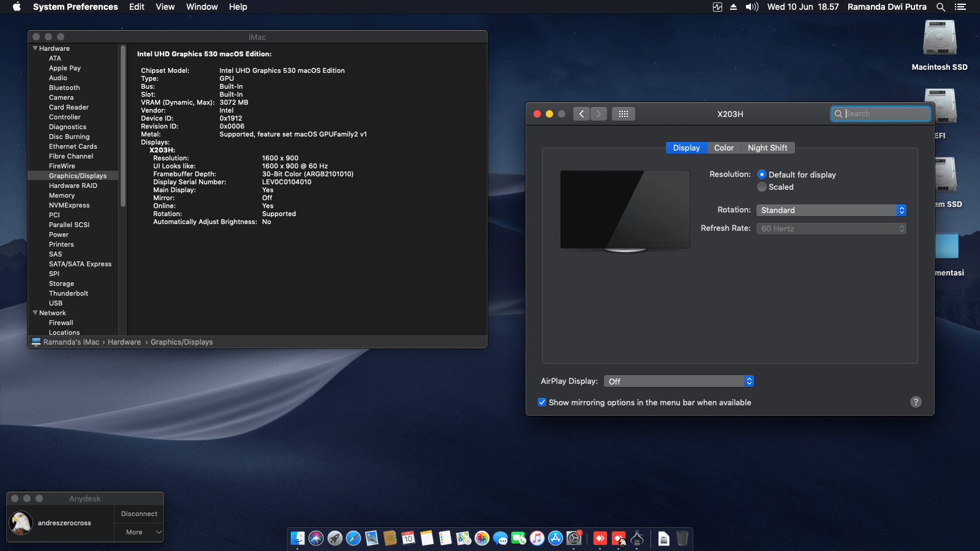Switch to the Night Shift tab
Viewport: 980px width, 551px height.
coord(767,148)
